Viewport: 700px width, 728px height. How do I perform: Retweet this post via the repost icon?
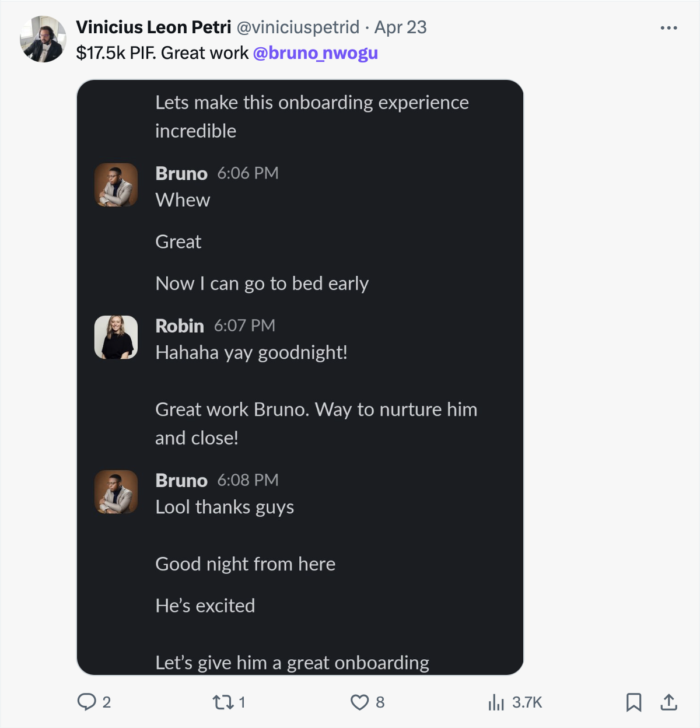pyautogui.click(x=223, y=702)
